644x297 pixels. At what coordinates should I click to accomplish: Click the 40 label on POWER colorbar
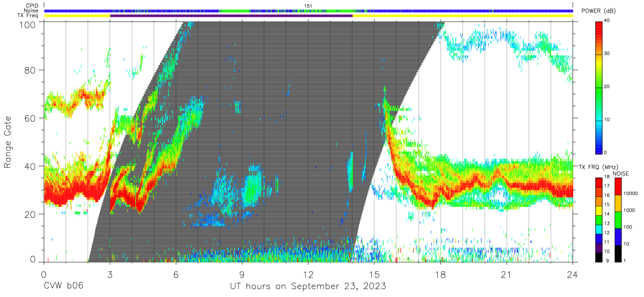pos(607,21)
